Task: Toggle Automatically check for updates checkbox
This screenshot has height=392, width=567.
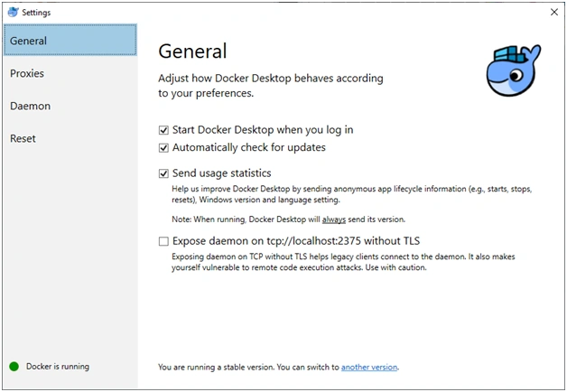Action: [163, 148]
